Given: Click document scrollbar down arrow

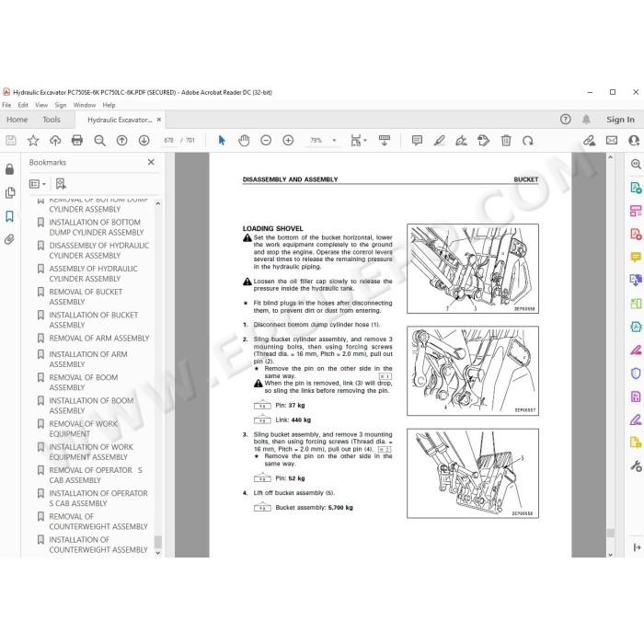Looking at the screenshot, I should [610, 554].
